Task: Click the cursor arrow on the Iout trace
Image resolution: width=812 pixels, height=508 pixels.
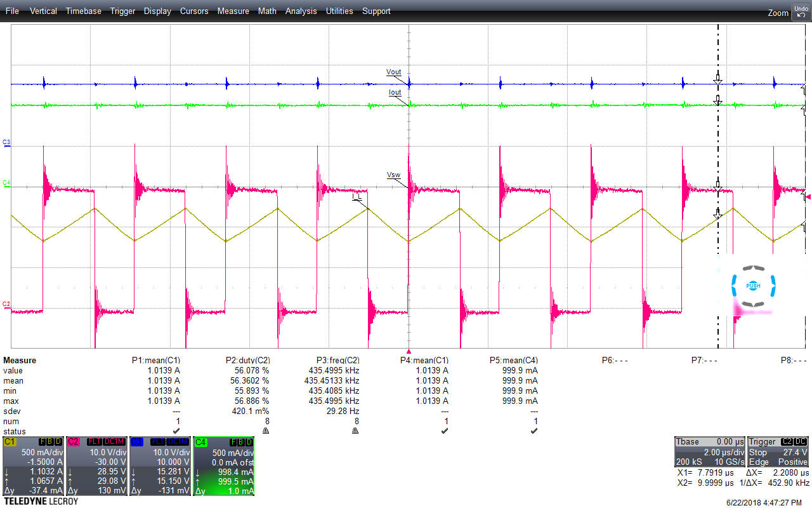Action: point(717,99)
